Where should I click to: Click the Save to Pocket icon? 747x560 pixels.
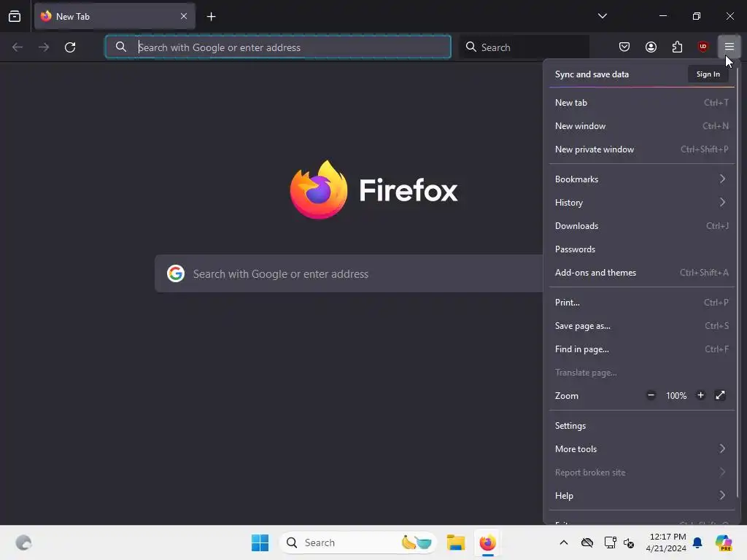click(x=624, y=47)
